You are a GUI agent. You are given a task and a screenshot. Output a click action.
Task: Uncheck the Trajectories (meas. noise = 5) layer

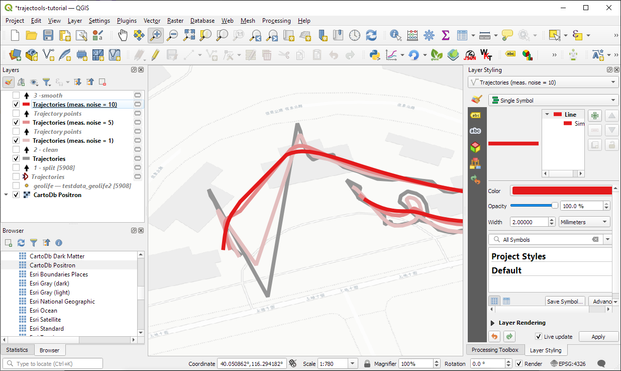click(16, 123)
